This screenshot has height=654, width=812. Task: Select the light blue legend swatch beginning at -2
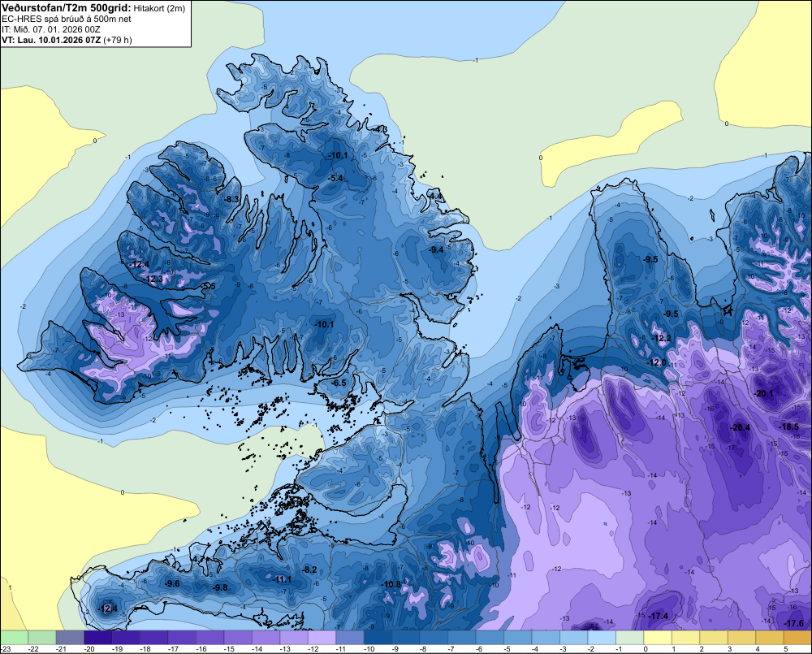603,638
